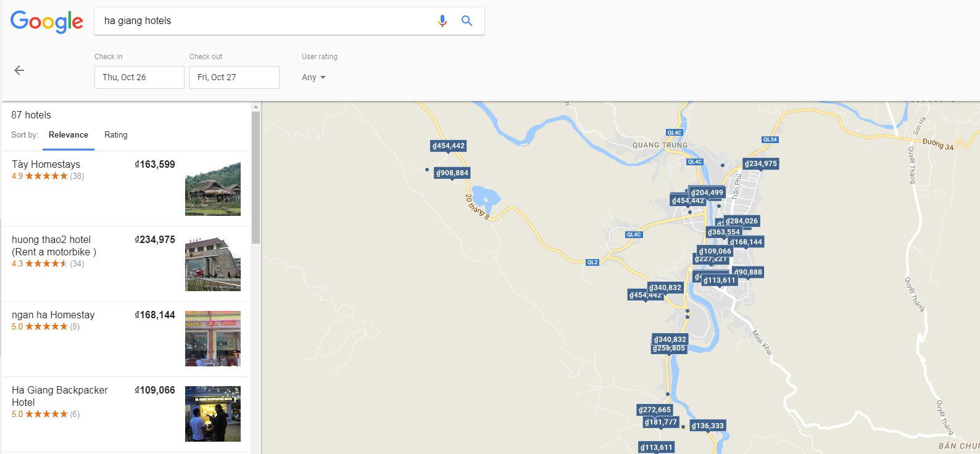Open the ngan ha Homestay listing

126,339
